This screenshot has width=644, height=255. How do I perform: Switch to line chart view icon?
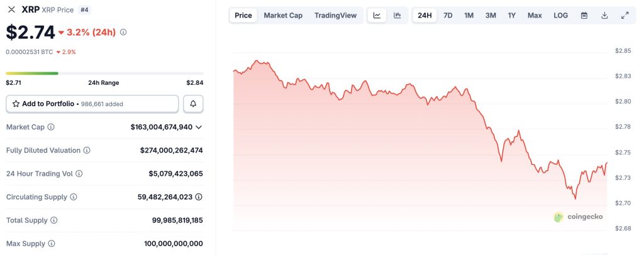[x=377, y=15]
